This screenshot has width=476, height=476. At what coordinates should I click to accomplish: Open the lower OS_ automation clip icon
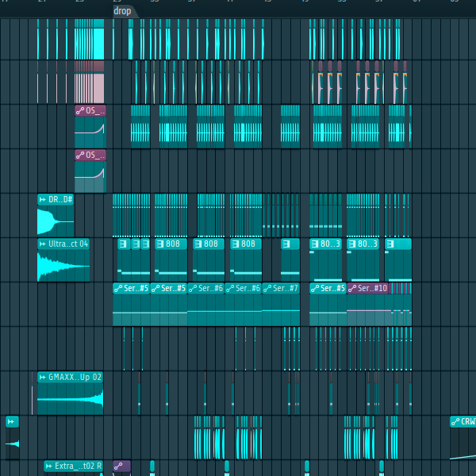coord(80,155)
